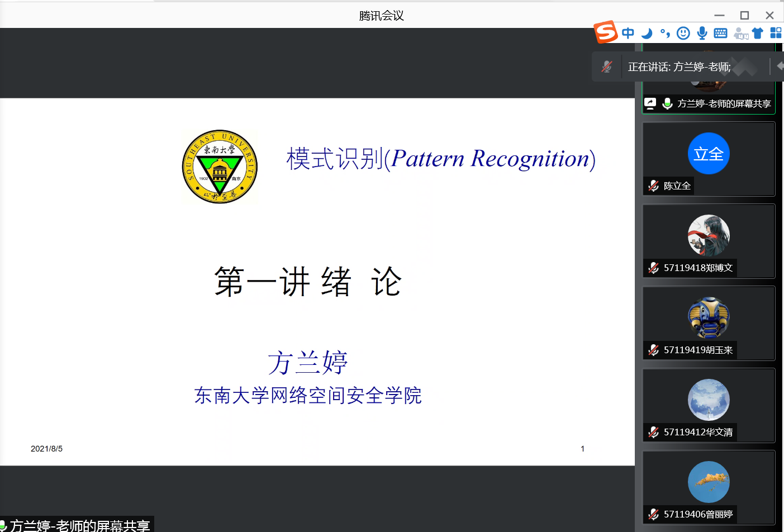
Task: Click muted mic icon beside 陈立全
Action: [653, 186]
